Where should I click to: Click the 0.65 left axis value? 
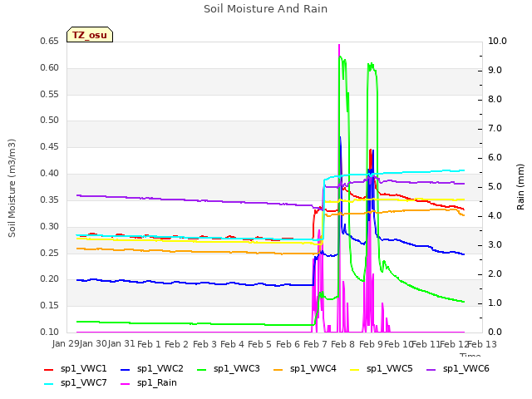click(x=50, y=41)
